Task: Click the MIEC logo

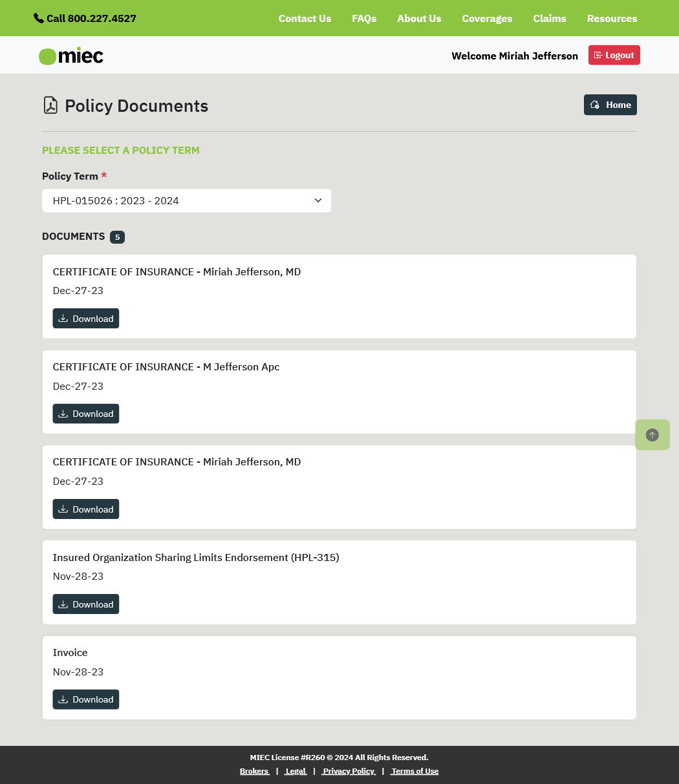Action: 70,56
